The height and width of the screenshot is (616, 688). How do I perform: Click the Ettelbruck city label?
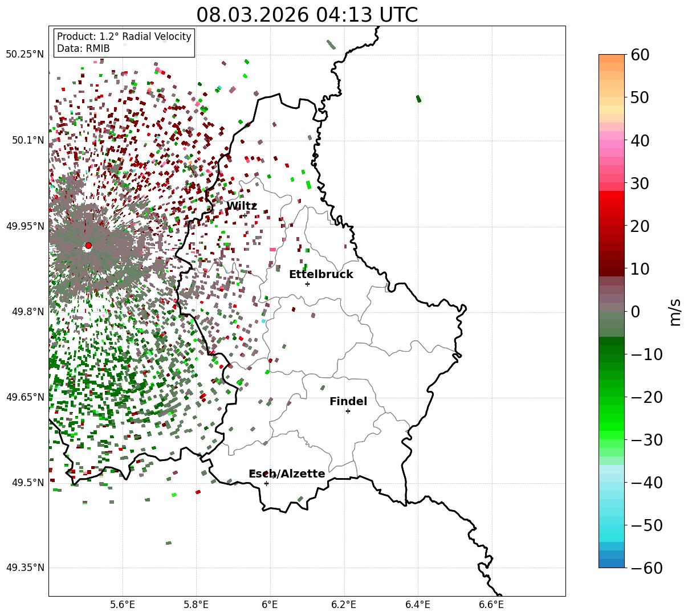[321, 275]
